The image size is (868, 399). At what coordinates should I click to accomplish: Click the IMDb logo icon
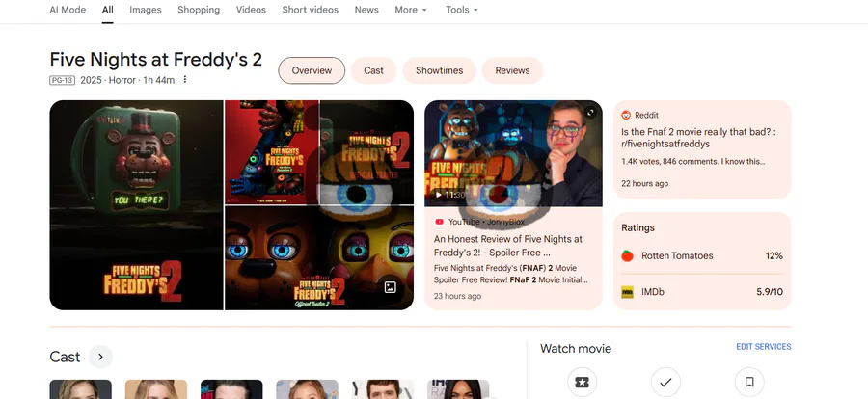[627, 292]
